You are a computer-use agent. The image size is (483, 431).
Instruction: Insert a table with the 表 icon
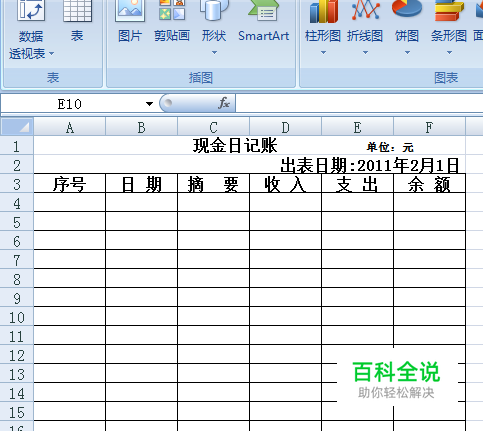[x=77, y=22]
